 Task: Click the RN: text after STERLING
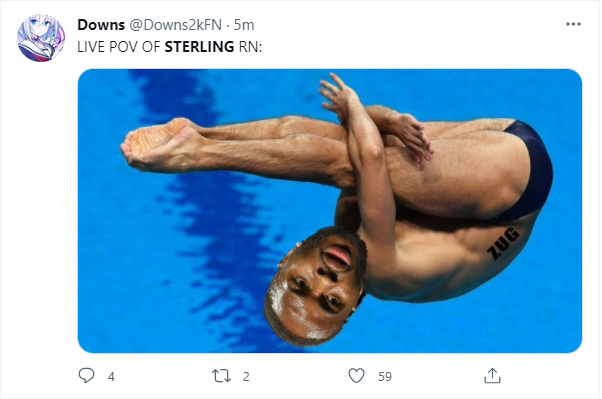pyautogui.click(x=250, y=47)
